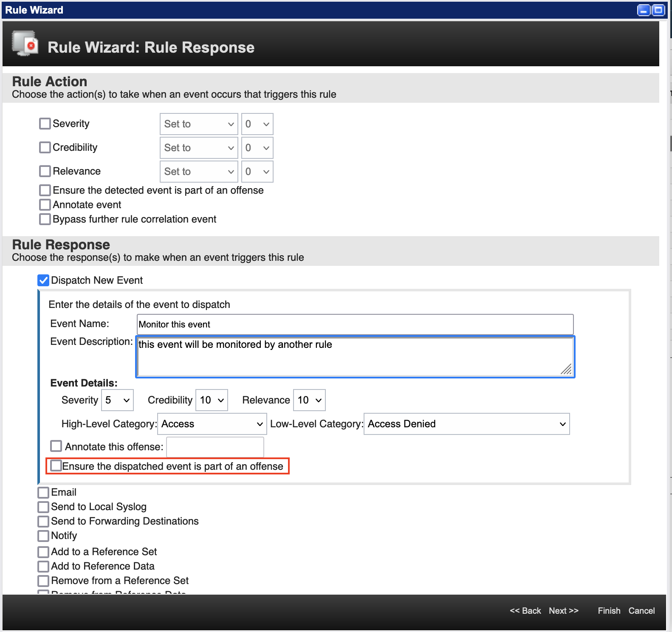The image size is (672, 632).
Task: Click the Annotate this offense text field
Action: pyautogui.click(x=215, y=447)
